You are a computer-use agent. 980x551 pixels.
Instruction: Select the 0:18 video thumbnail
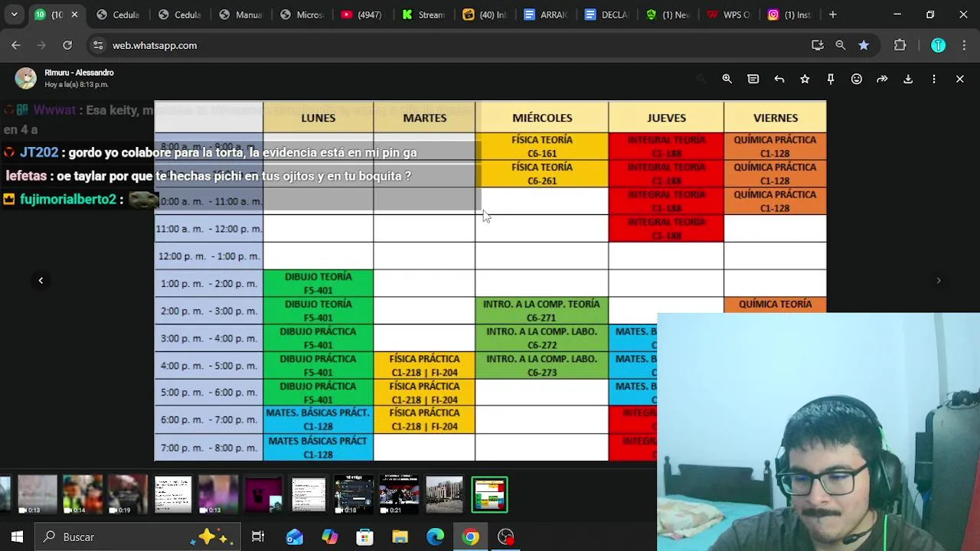tap(354, 494)
